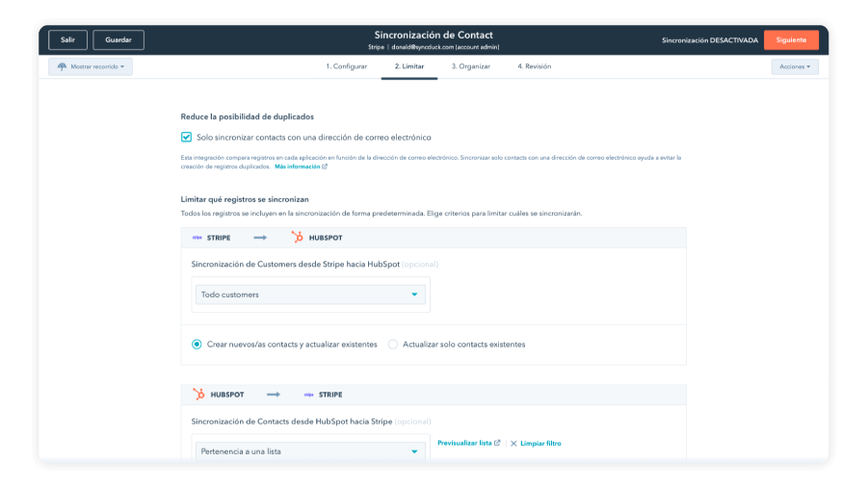868x488 pixels.
Task: Click Reduce la posibilidad de duplicados heading
Action: tap(247, 116)
